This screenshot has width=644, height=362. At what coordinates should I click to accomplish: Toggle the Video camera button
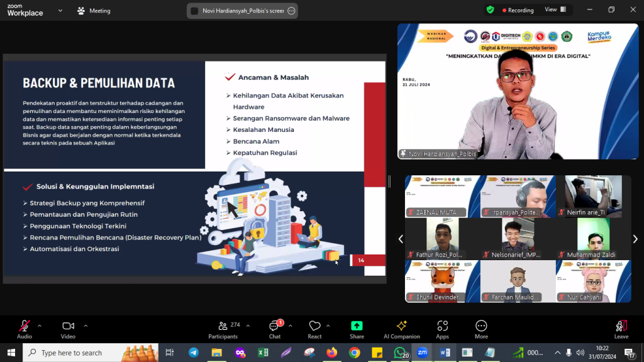click(x=68, y=329)
